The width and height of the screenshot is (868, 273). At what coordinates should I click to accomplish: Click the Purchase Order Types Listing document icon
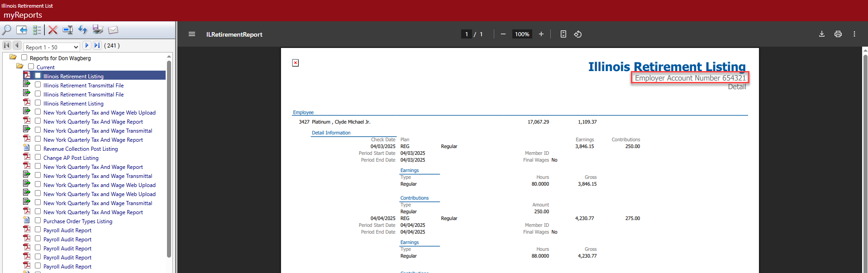click(27, 220)
